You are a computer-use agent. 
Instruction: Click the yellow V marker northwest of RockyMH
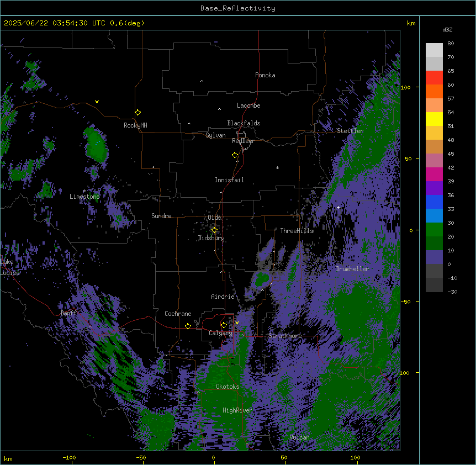click(97, 102)
